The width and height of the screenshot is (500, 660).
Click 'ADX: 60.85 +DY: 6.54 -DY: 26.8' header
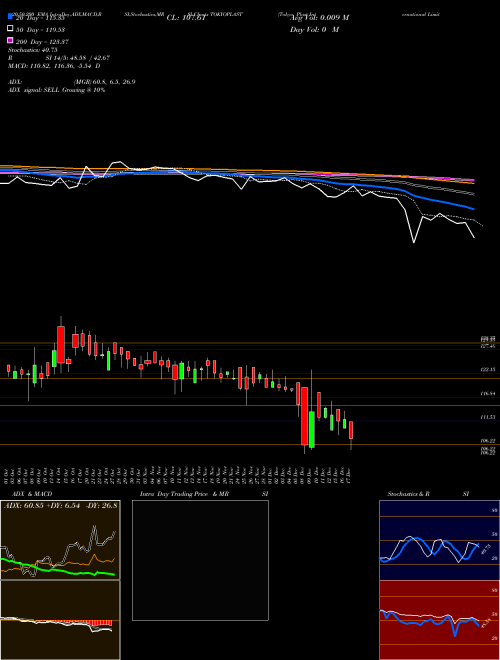point(61,505)
